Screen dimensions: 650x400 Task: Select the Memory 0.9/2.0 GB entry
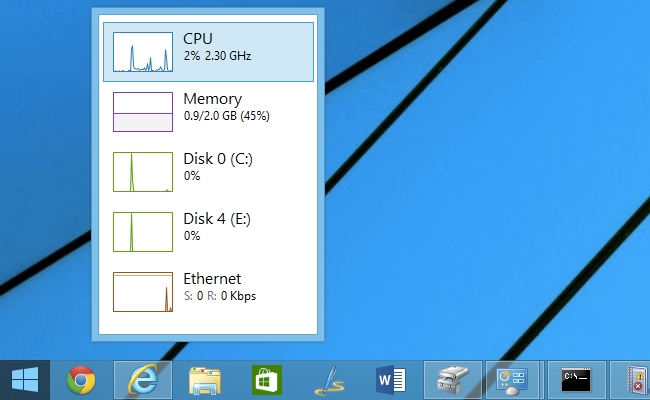[209, 112]
